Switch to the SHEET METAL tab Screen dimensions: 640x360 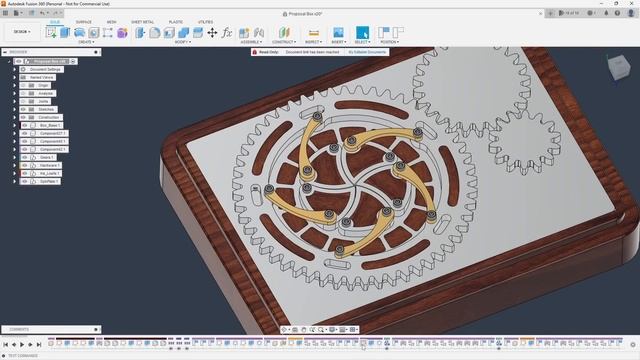pyautogui.click(x=142, y=22)
